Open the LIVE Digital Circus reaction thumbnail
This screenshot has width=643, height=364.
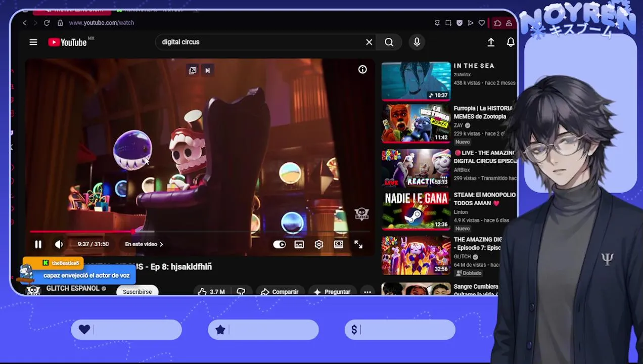tap(416, 167)
